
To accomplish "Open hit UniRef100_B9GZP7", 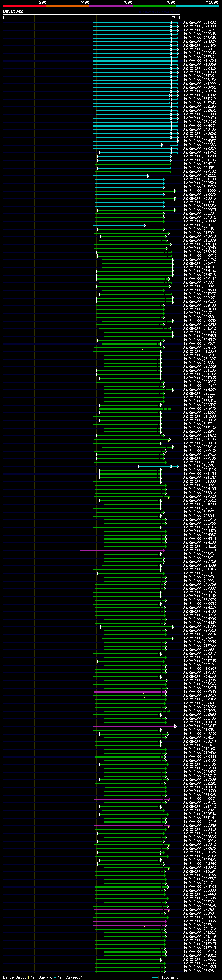I will (x=199, y=30).
